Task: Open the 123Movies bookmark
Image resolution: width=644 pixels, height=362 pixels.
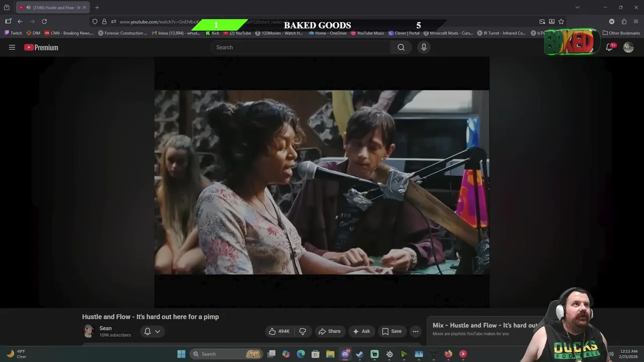Action: [279, 33]
